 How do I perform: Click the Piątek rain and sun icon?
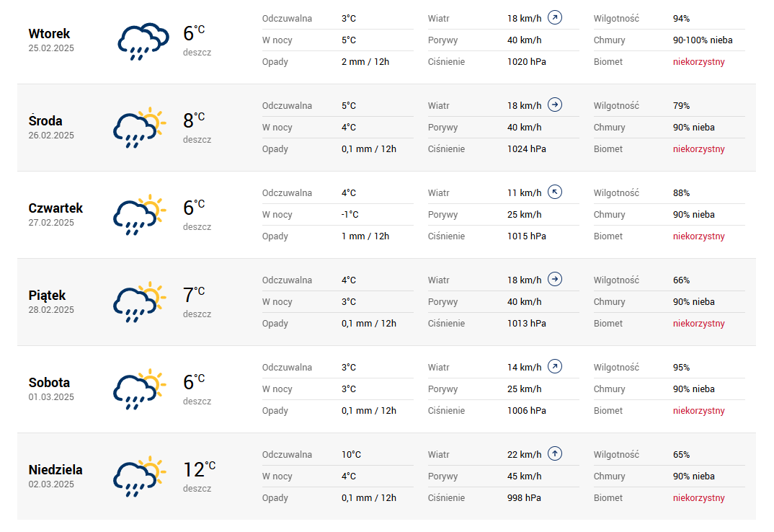pos(138,303)
